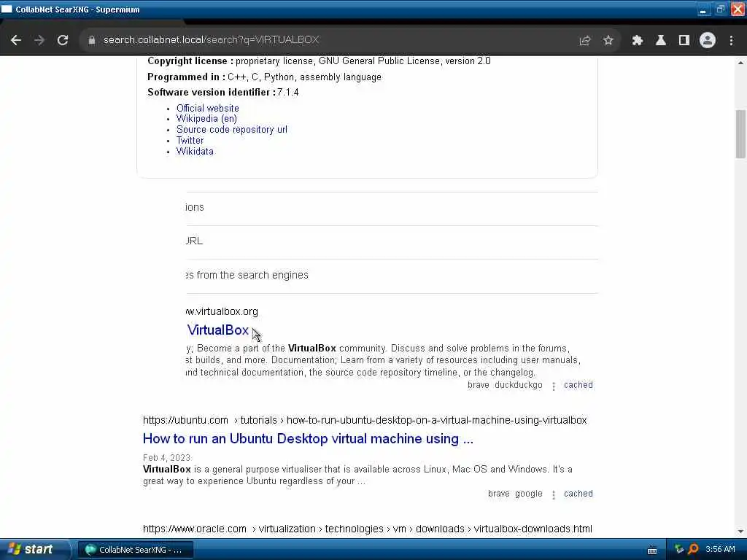Click the scrollbar down arrow
747x560 pixels.
point(740,532)
